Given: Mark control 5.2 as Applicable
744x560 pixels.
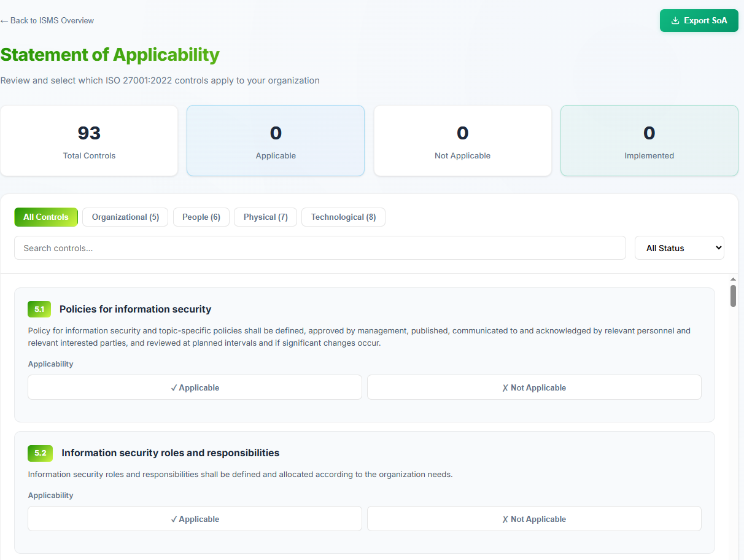Looking at the screenshot, I should pyautogui.click(x=195, y=518).
